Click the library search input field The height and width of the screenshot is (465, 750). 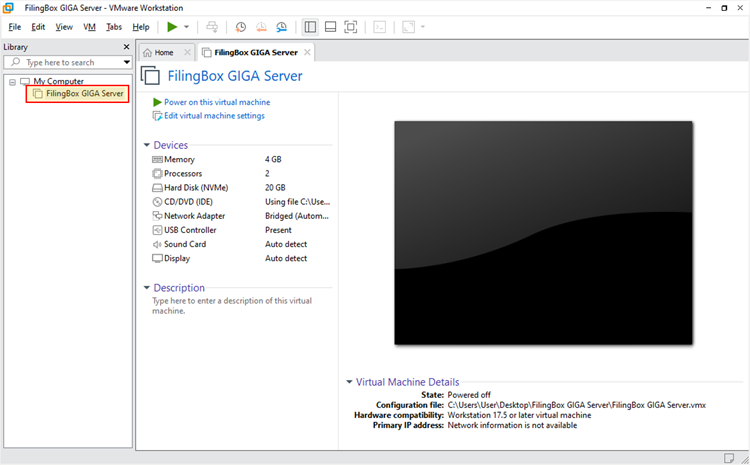[70, 62]
